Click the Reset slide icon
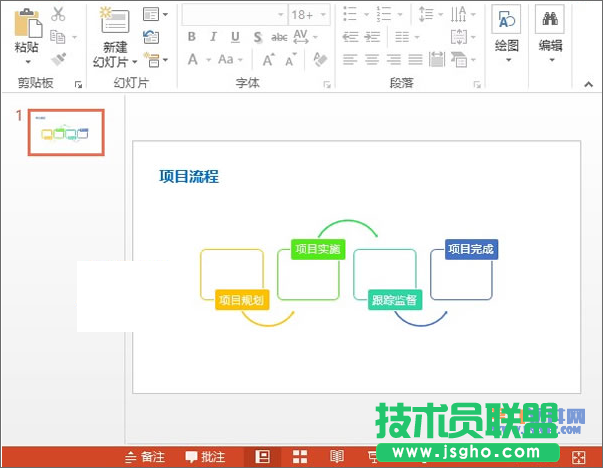The image size is (603, 468). coord(151,37)
